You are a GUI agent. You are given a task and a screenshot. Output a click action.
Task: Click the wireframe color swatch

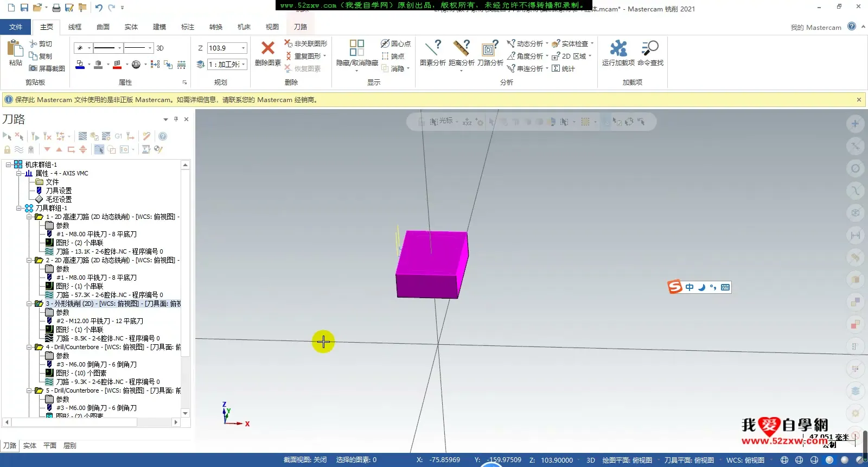coord(80,65)
